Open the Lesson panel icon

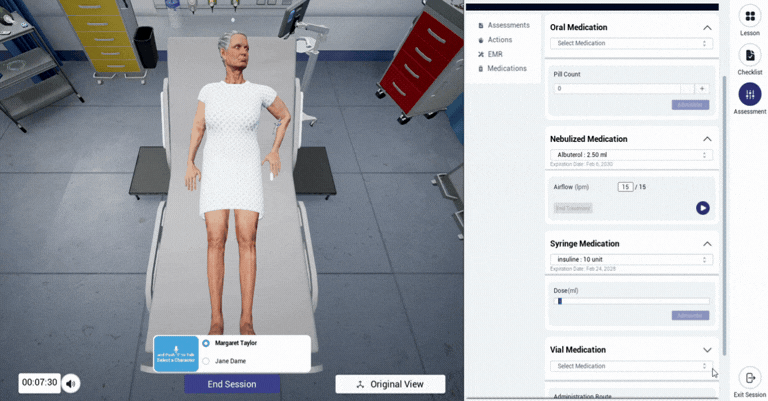[x=749, y=16]
